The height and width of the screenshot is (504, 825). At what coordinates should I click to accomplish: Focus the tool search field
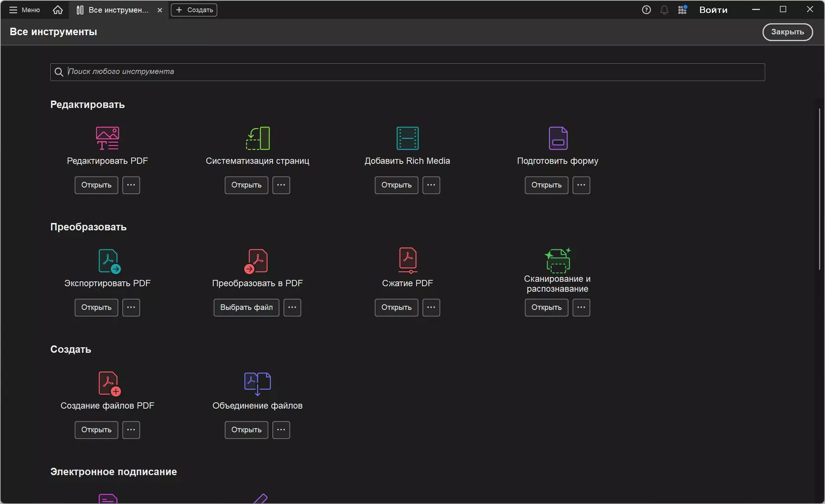coord(408,72)
